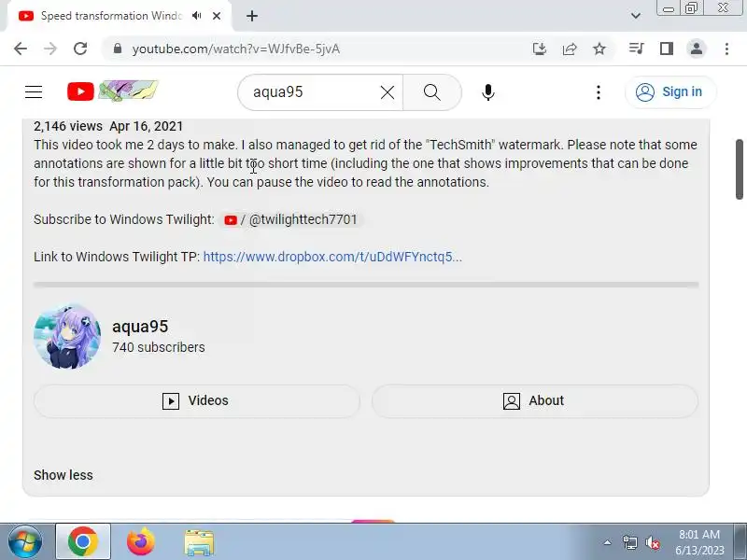Close the Speed transformation tab

tap(217, 16)
